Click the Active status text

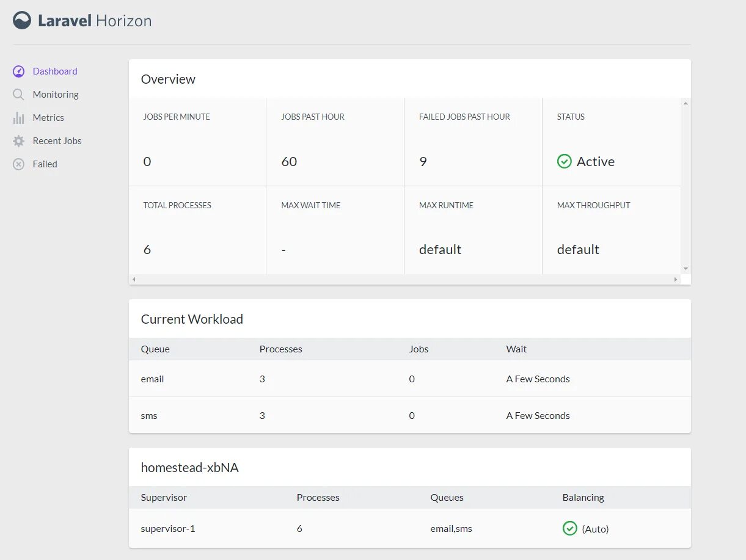point(596,162)
